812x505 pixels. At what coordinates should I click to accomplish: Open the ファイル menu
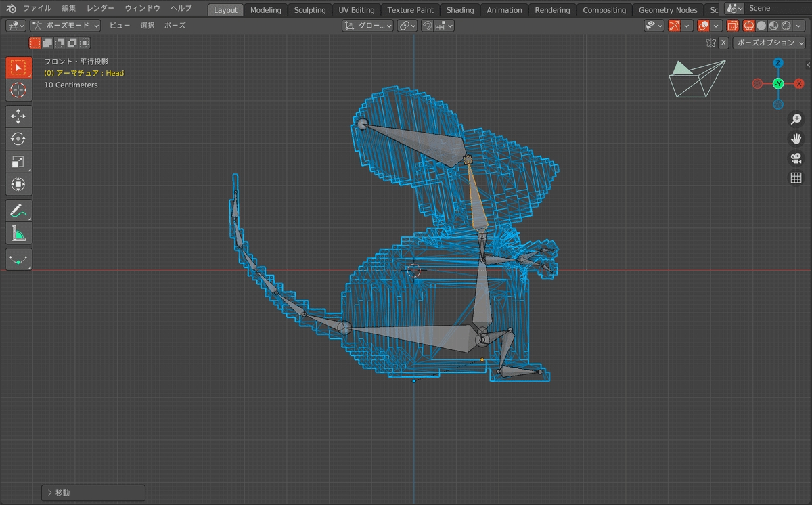click(37, 8)
